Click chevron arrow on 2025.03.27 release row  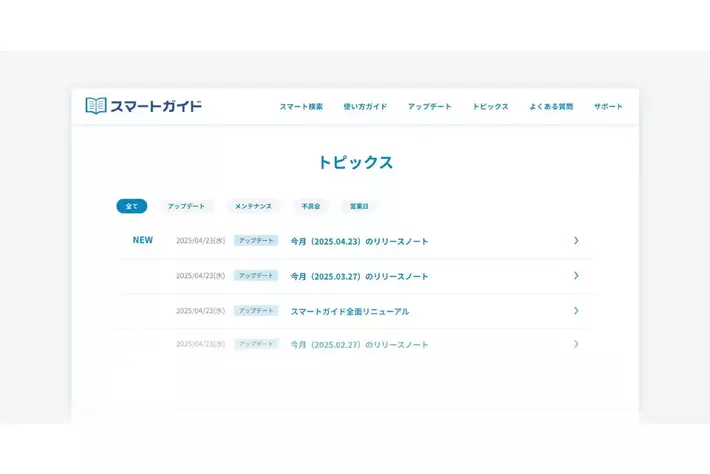[576, 276]
